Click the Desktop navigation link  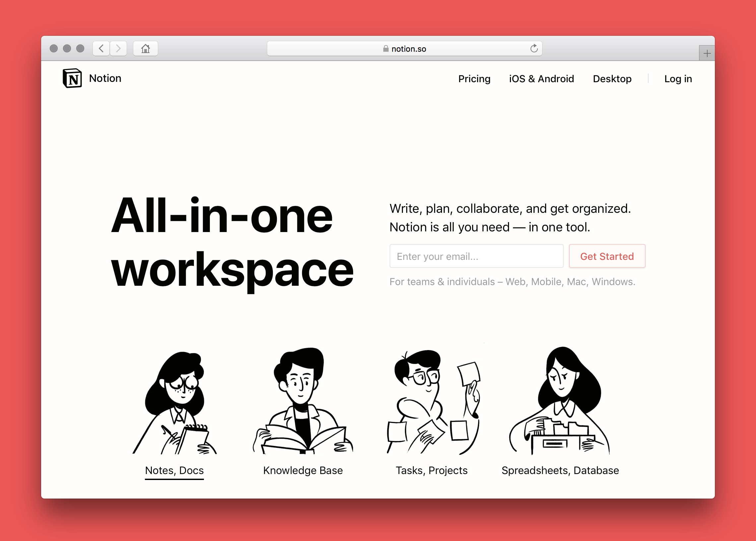(x=612, y=79)
